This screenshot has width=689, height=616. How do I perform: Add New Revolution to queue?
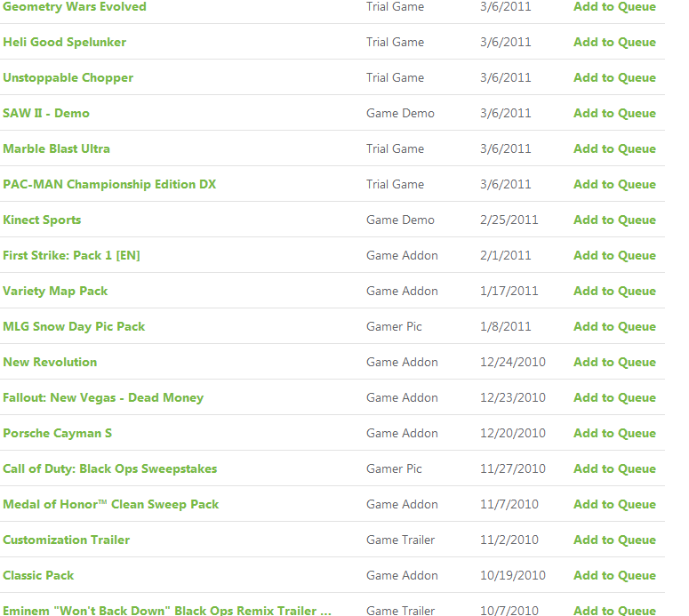[614, 363]
